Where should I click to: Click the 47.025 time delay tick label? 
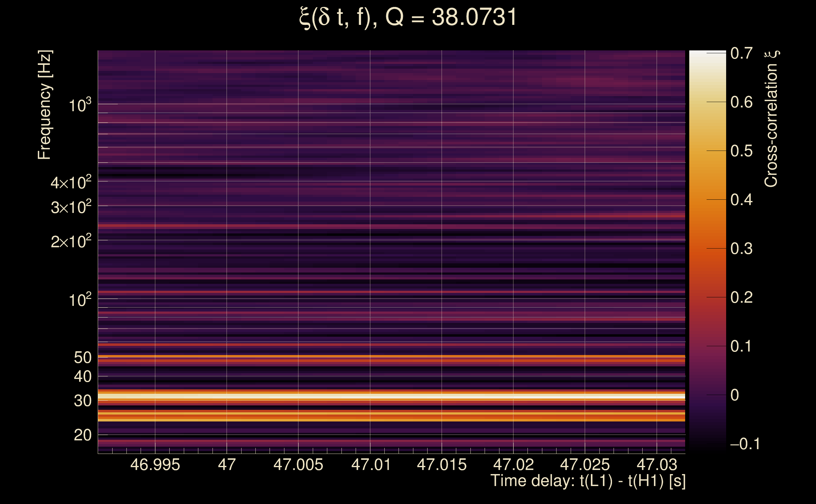pos(585,465)
